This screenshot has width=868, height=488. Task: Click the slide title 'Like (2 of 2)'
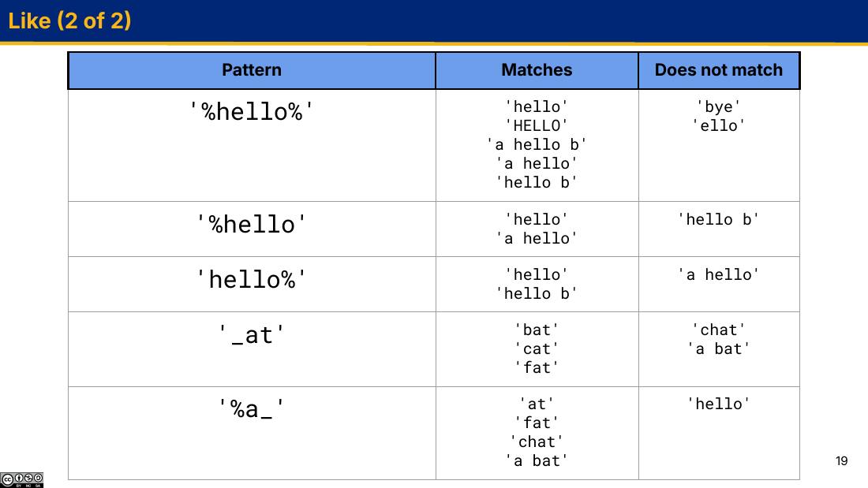(69, 21)
